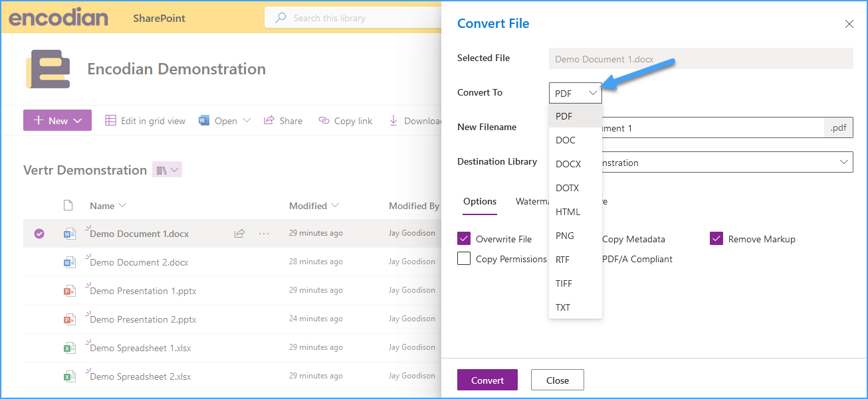Viewport: 868px width, 399px height.
Task: Choose RTF in the Convert To list
Action: point(576,260)
